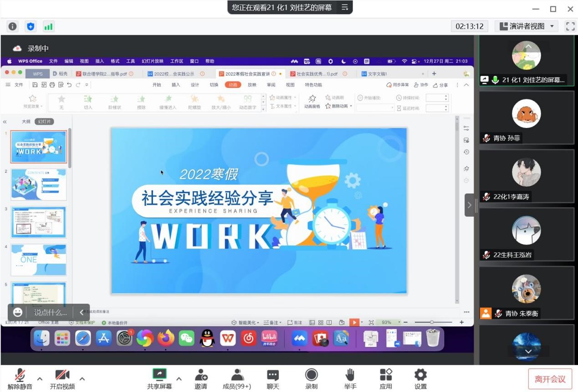Click the red 离开会议 button

550,379
